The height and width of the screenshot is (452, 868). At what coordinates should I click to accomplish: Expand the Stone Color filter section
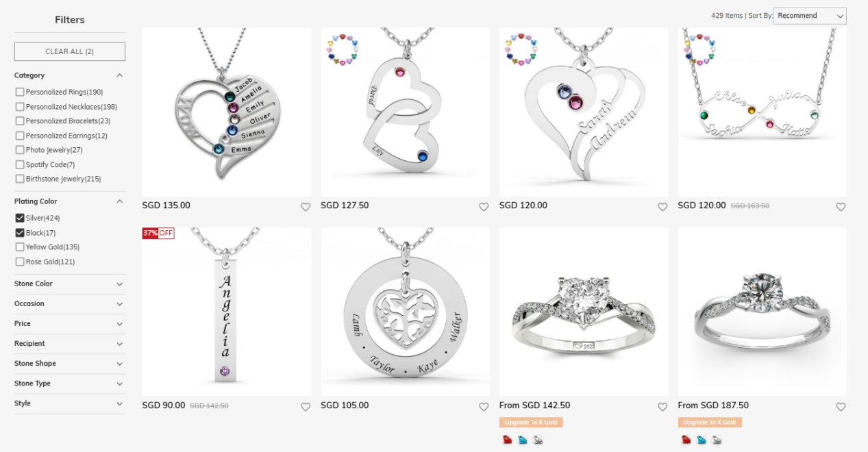69,284
